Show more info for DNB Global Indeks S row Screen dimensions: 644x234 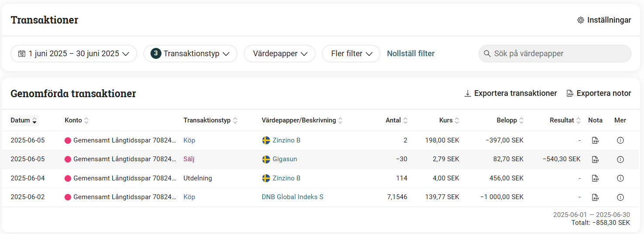[x=620, y=197]
